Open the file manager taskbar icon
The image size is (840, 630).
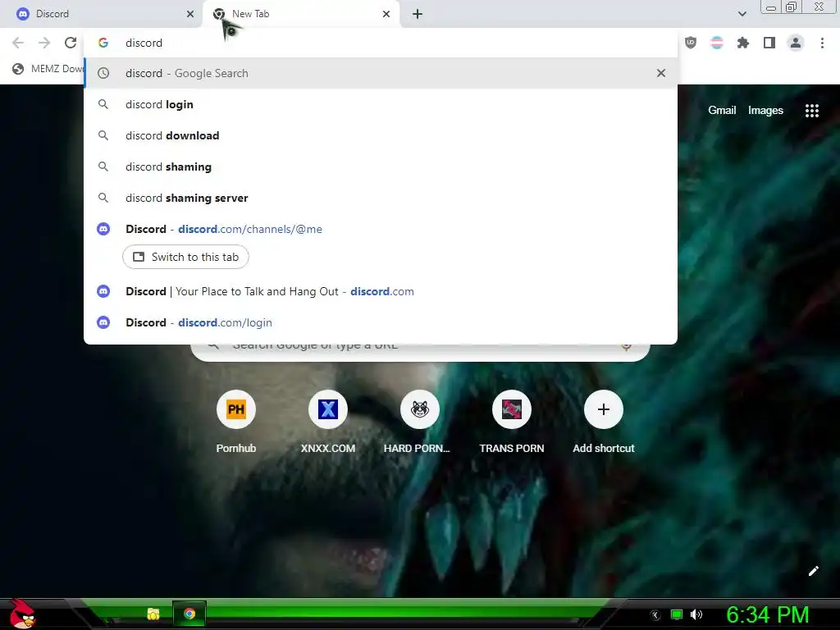pyautogui.click(x=153, y=614)
